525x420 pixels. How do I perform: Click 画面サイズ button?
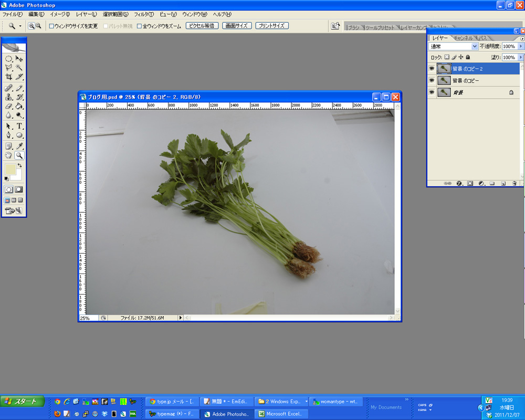click(237, 26)
